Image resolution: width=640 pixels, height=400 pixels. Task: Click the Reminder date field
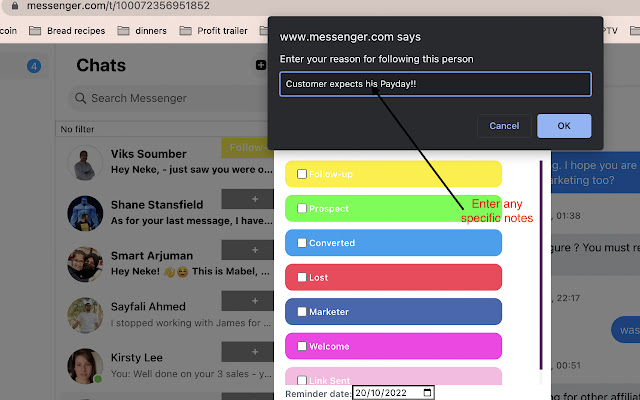[393, 393]
